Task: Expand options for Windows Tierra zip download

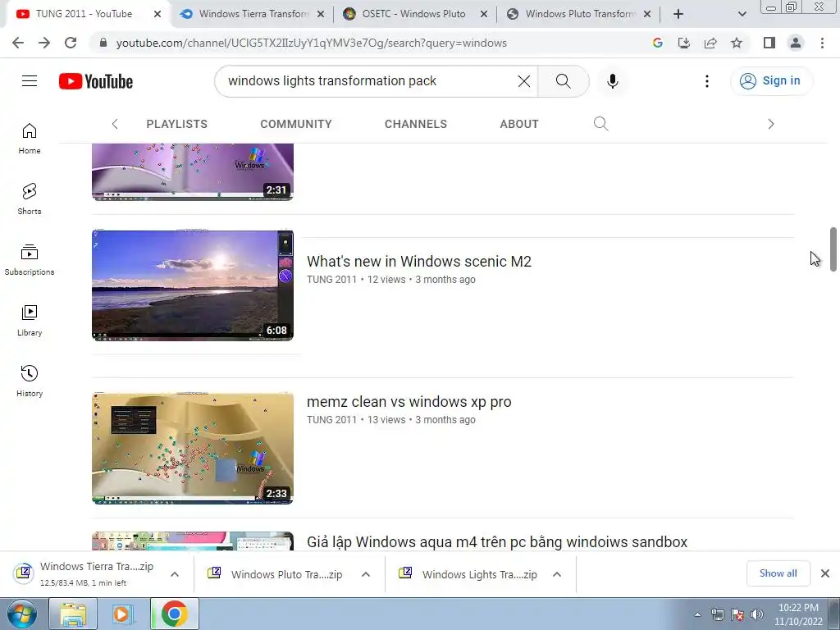Action: pos(175,574)
